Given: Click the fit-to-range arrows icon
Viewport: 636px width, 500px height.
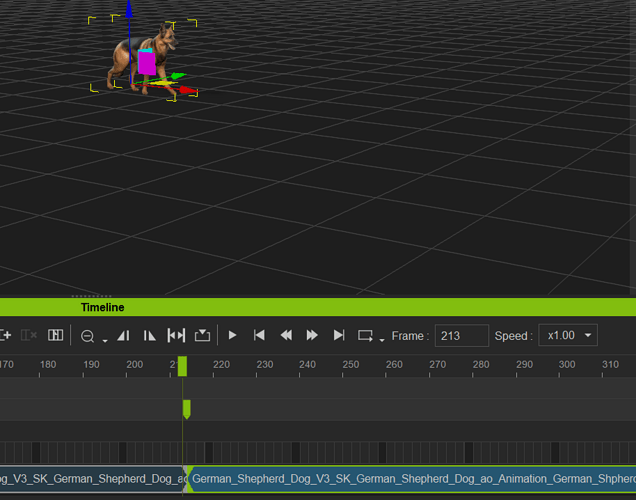Looking at the screenshot, I should [176, 335].
